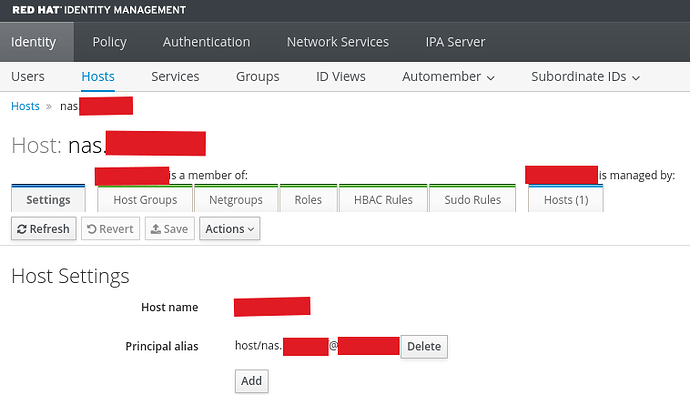The image size is (690, 395).
Task: Open the Roles membership tab
Action: 308,199
